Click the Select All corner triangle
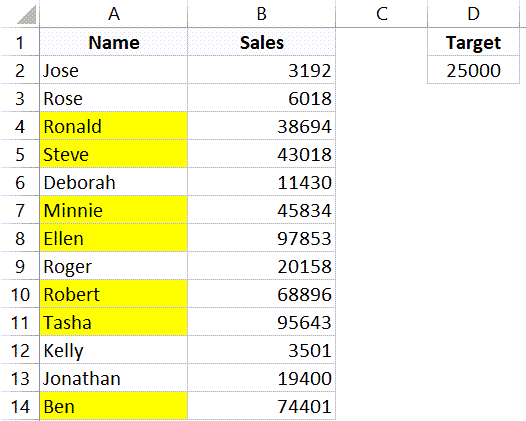The image size is (526, 421). tap(27, 15)
